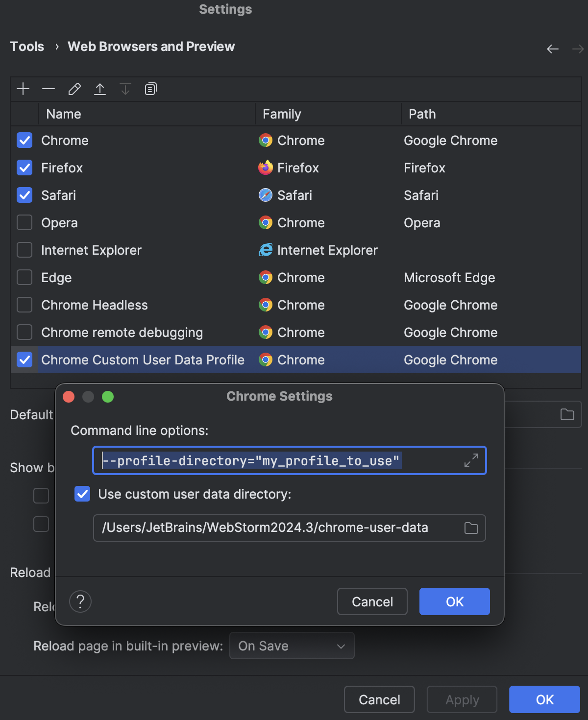
Task: Confirm Chrome Settings with OK button
Action: tap(454, 601)
